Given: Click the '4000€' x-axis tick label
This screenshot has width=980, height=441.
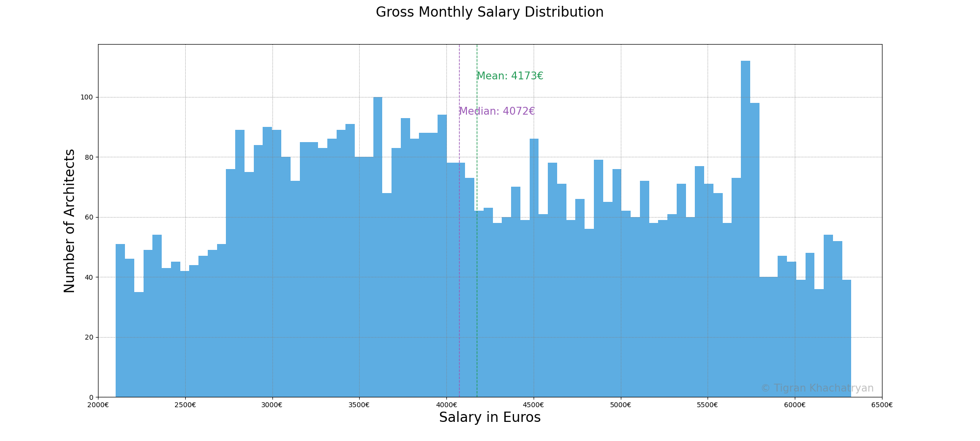Looking at the screenshot, I should [446, 405].
